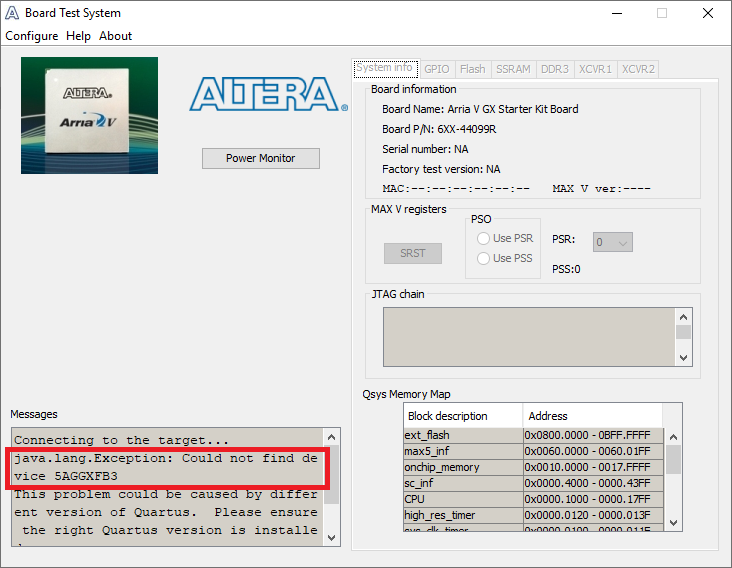The image size is (732, 568).
Task: Open the Power Monitor
Action: pyautogui.click(x=260, y=158)
